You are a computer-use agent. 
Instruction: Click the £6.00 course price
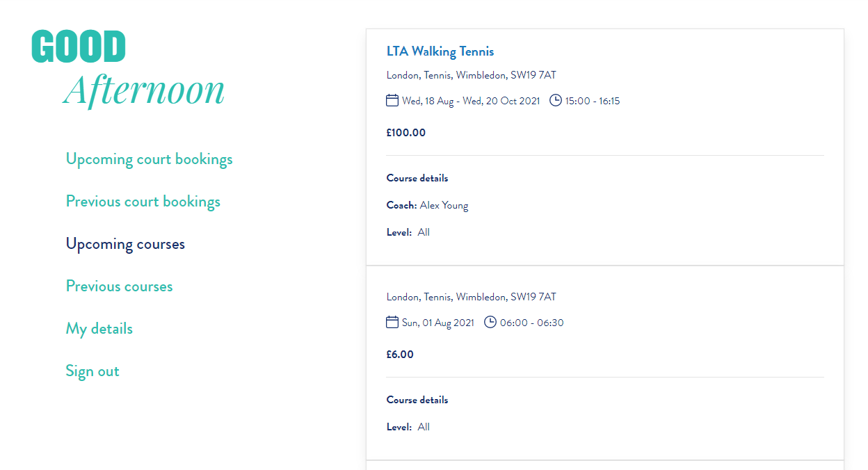tap(400, 355)
